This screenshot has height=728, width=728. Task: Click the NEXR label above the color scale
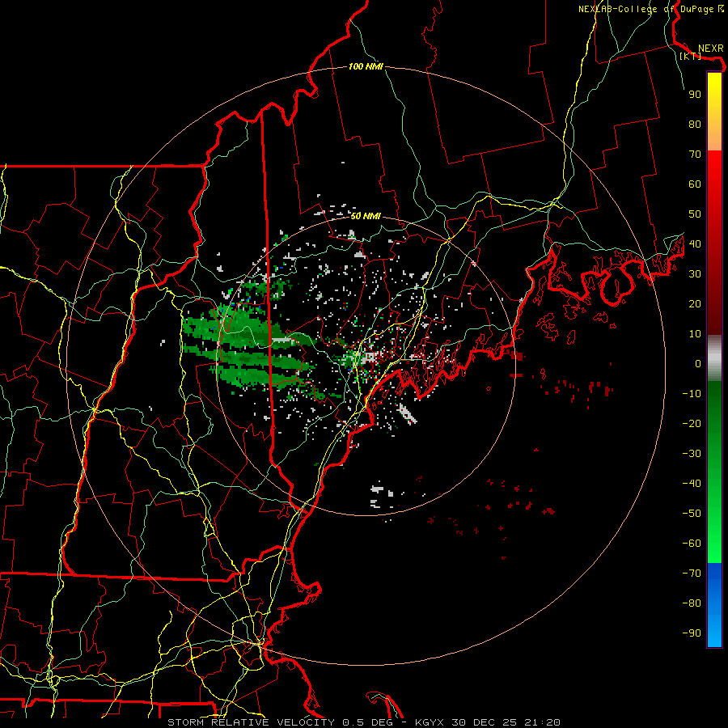(710, 49)
